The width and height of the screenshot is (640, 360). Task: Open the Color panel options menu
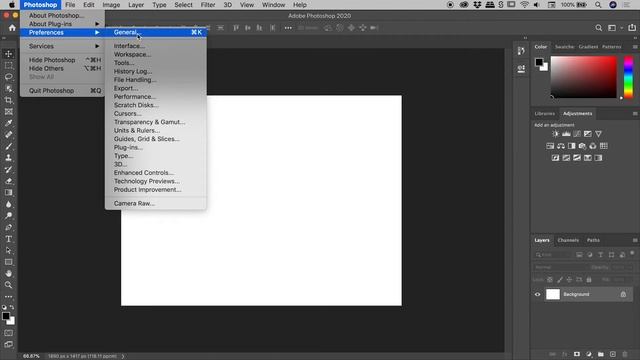pyautogui.click(x=635, y=47)
